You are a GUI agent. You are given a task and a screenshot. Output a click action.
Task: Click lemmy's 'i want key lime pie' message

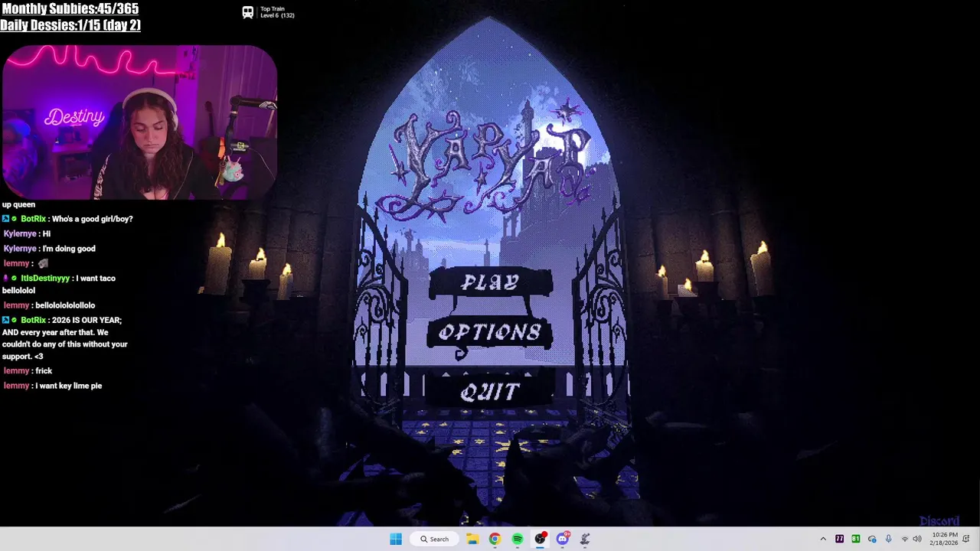click(x=52, y=386)
